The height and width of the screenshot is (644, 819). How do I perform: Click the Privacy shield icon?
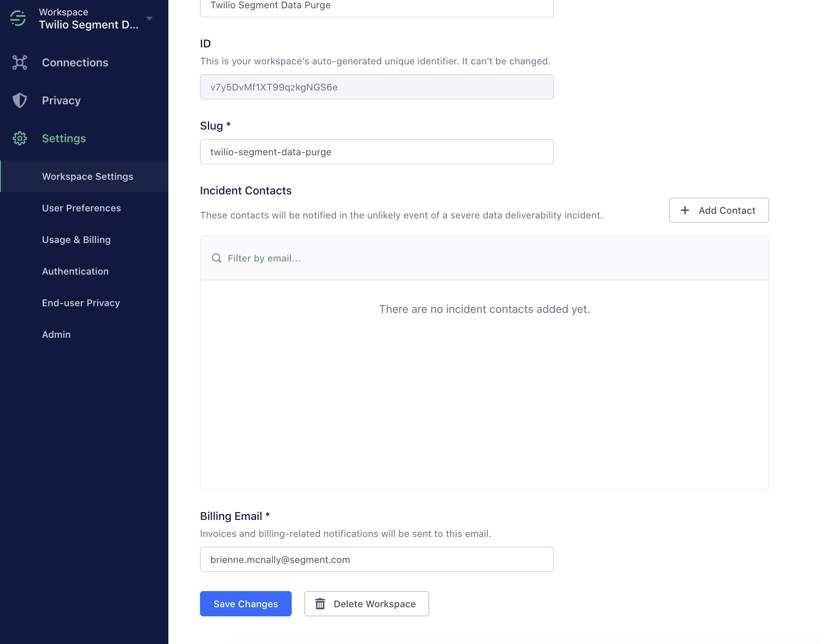20,100
